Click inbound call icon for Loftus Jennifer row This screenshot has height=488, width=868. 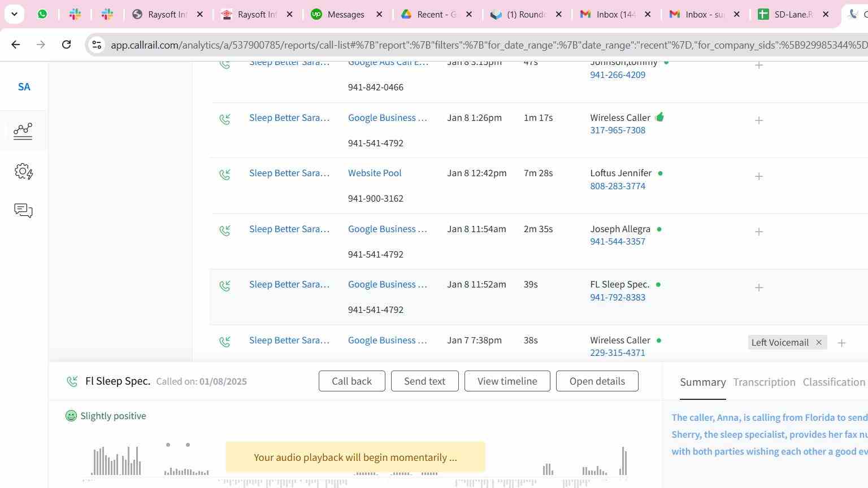(225, 175)
